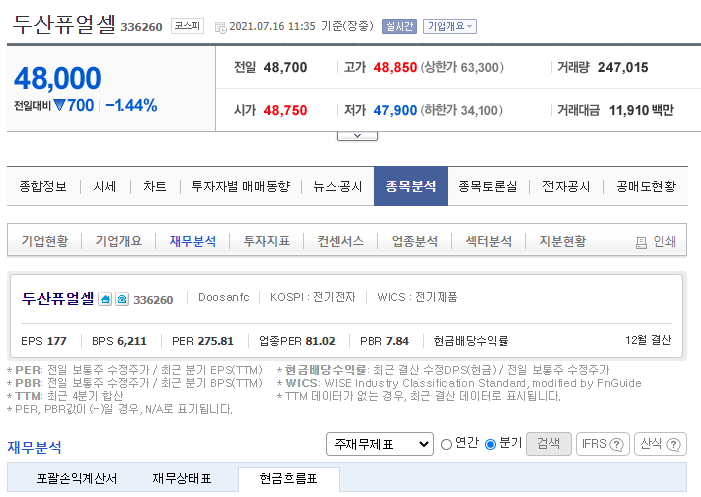Expand the price details chevron below the quote panel
Screen dimensions: 701x497
click(x=357, y=136)
